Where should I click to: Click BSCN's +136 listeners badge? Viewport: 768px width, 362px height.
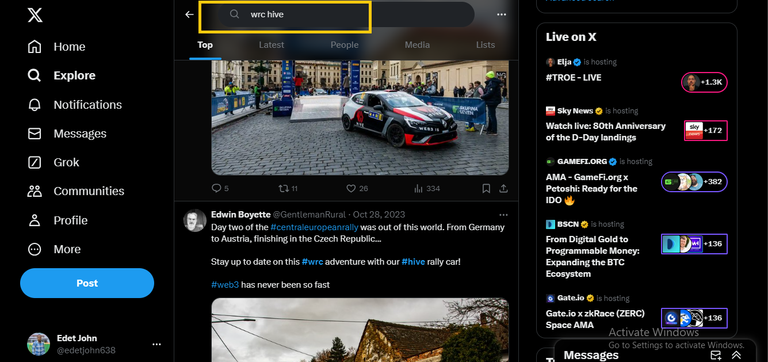tap(694, 243)
